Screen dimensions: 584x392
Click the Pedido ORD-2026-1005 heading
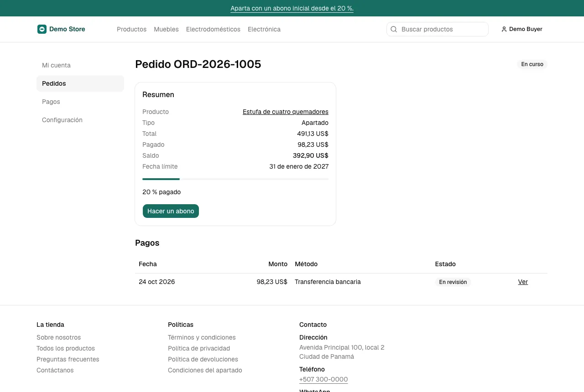(x=198, y=64)
